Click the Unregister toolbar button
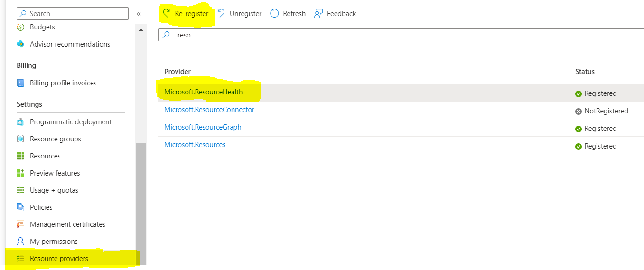The width and height of the screenshot is (644, 270). click(240, 14)
